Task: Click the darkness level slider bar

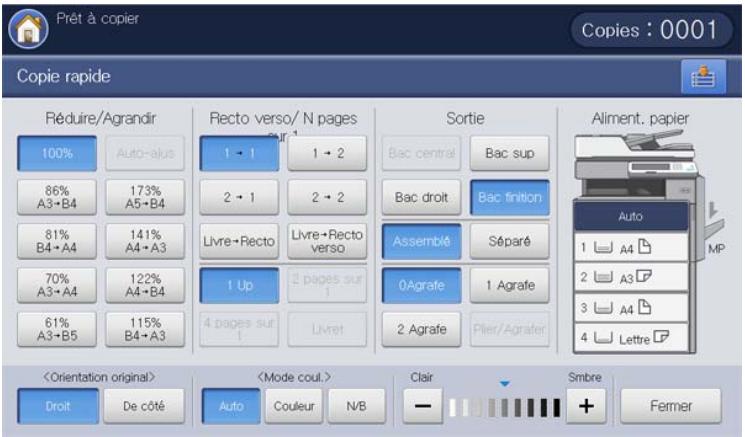Action: (x=504, y=406)
